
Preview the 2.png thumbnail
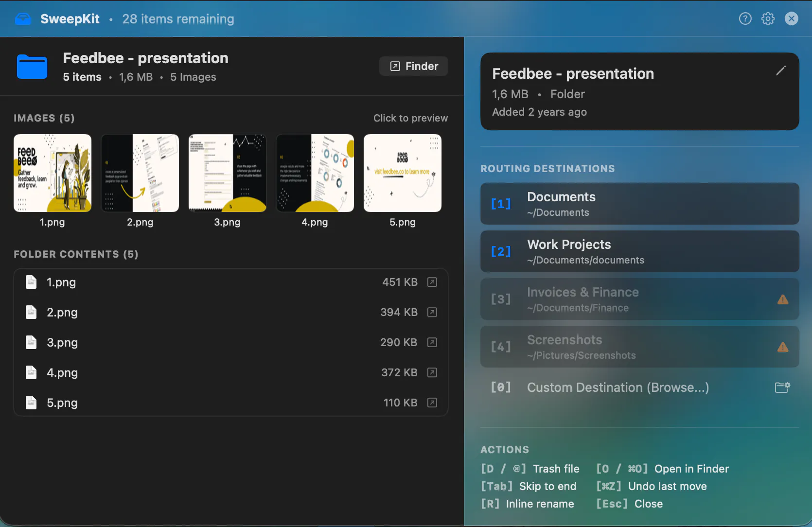pyautogui.click(x=140, y=173)
